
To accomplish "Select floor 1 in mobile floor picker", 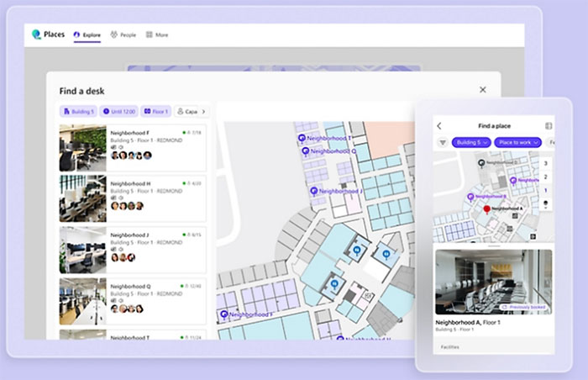I will click(x=546, y=190).
